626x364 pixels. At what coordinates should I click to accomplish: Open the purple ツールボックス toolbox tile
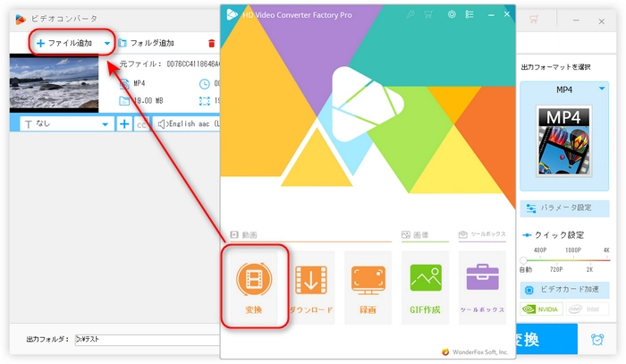click(482, 286)
